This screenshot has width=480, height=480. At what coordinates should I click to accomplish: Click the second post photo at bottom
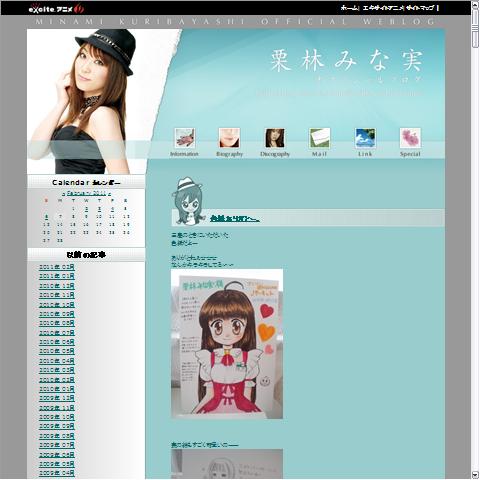tap(227, 464)
